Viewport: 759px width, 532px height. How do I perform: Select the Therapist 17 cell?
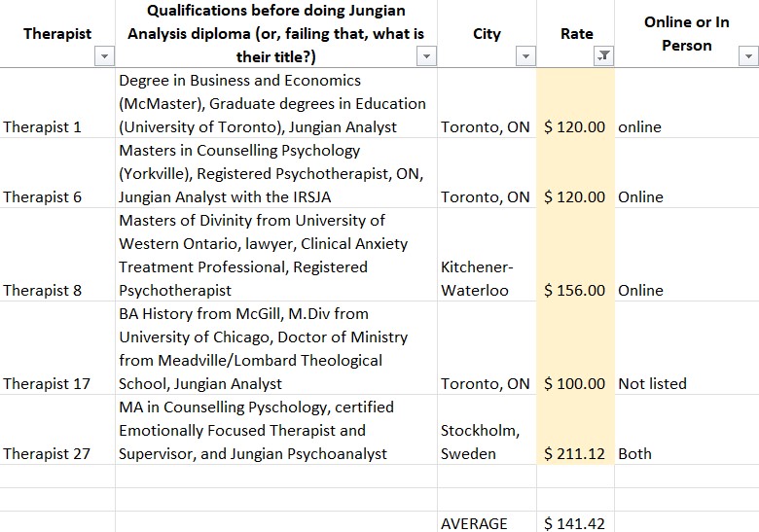tap(47, 383)
